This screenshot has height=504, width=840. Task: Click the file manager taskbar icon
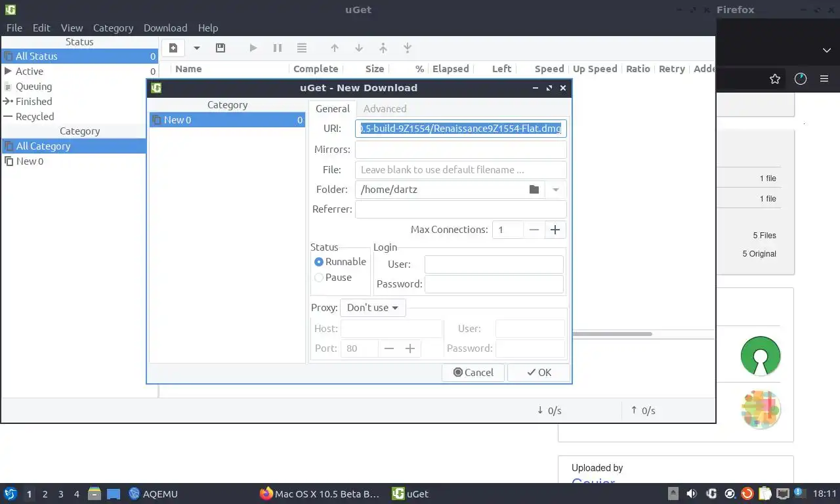[94, 494]
